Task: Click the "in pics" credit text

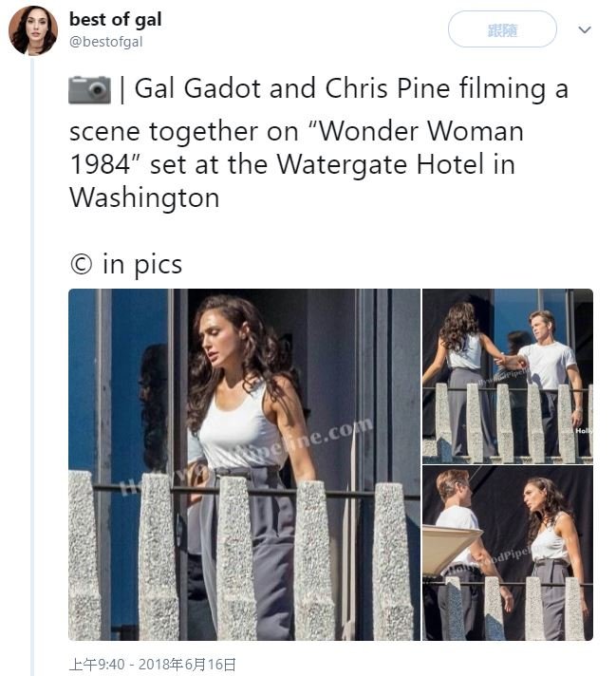Action: click(142, 264)
